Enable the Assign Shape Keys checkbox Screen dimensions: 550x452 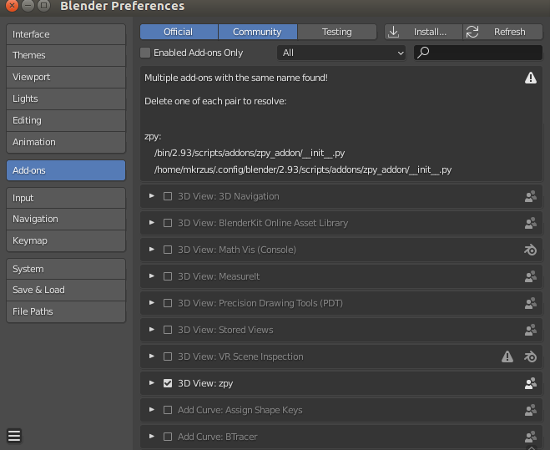(x=168, y=410)
